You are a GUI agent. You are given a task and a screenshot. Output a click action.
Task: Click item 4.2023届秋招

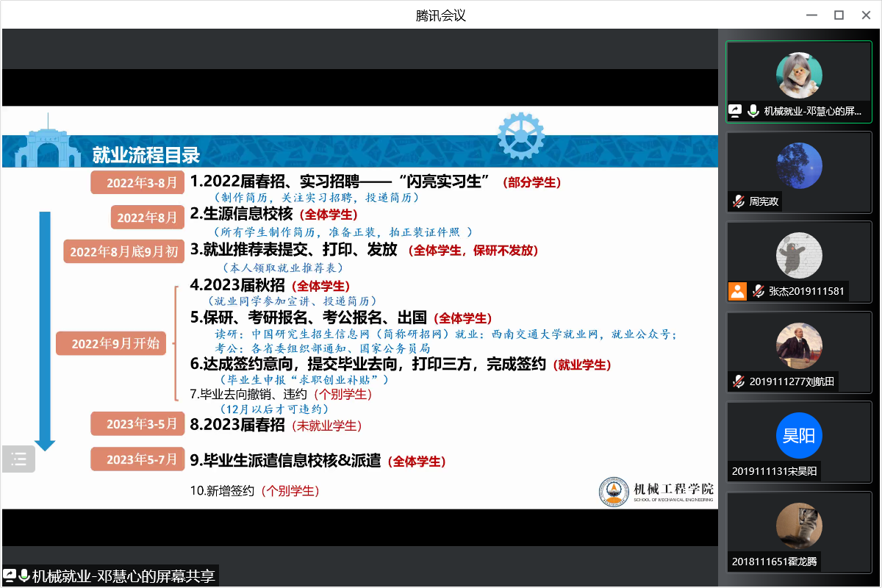(x=237, y=284)
